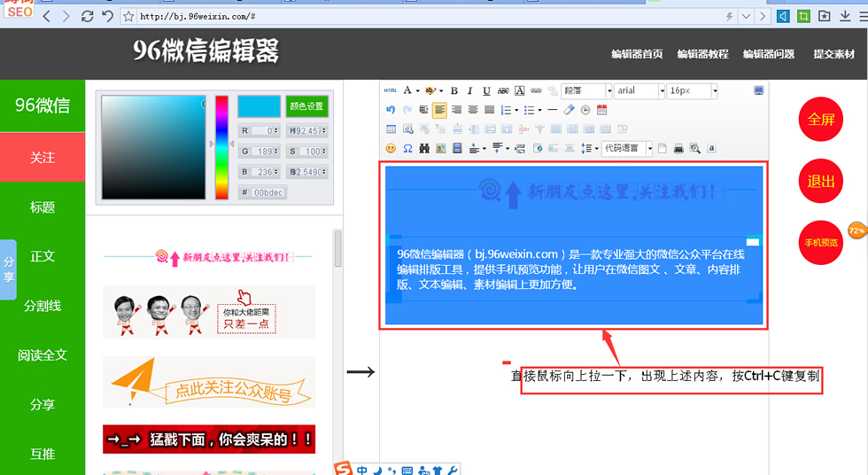Screen dimensions: 868x475
Task: Open 编辑器教程 tutorial page
Action: pyautogui.click(x=702, y=54)
